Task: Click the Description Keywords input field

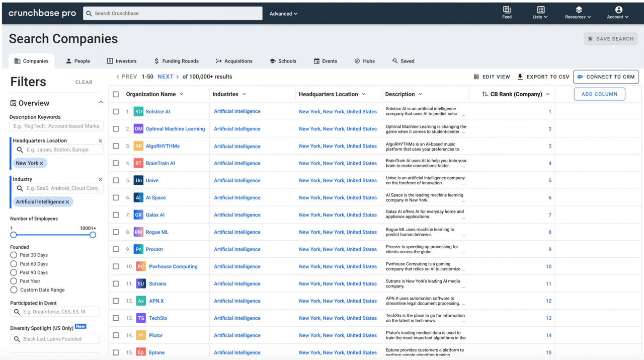Action: click(x=56, y=126)
